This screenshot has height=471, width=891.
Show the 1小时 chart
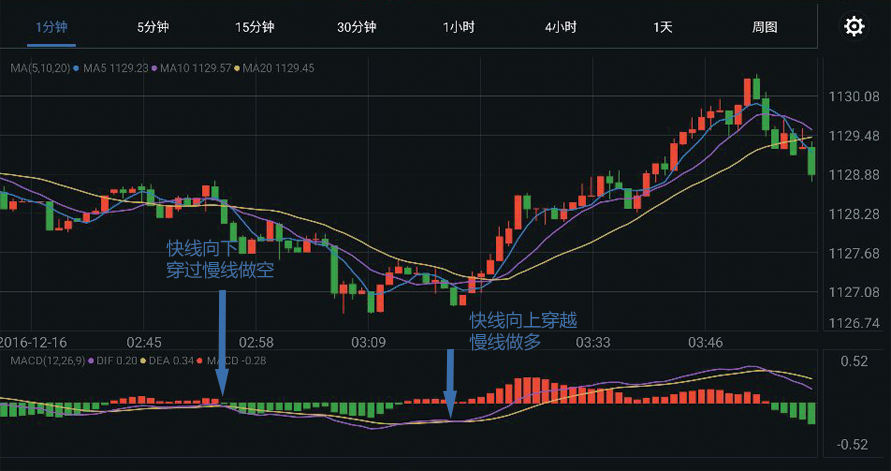(459, 27)
